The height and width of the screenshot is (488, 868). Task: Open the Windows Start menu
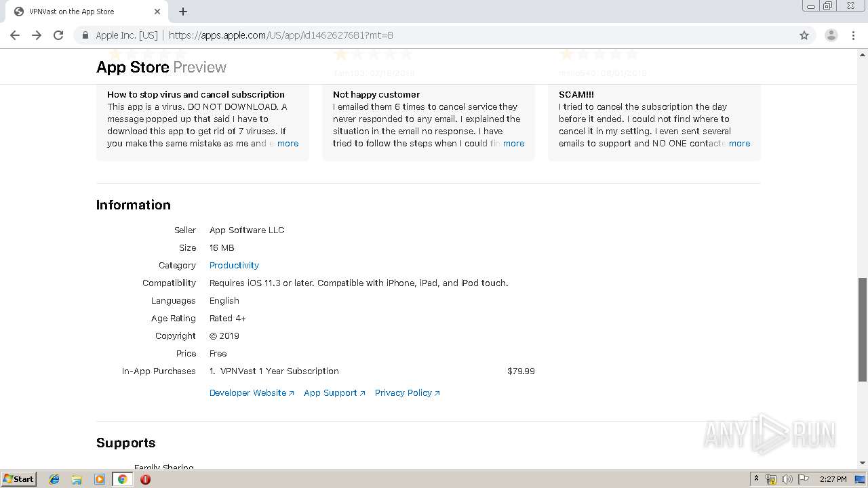click(19, 479)
